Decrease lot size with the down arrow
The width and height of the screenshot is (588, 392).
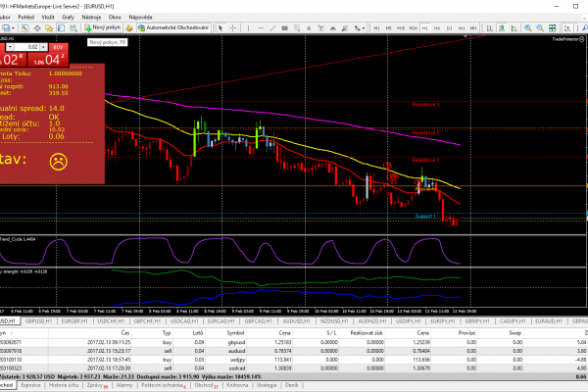click(x=10, y=47)
